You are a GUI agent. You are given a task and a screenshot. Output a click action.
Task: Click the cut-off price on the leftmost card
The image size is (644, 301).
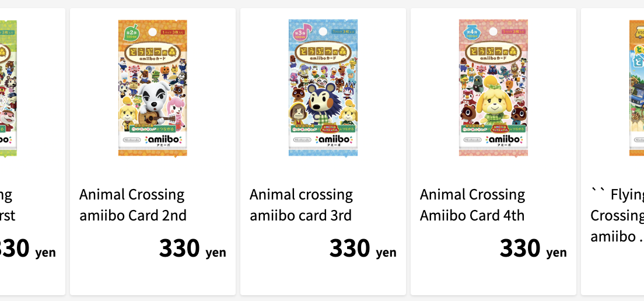click(x=27, y=249)
